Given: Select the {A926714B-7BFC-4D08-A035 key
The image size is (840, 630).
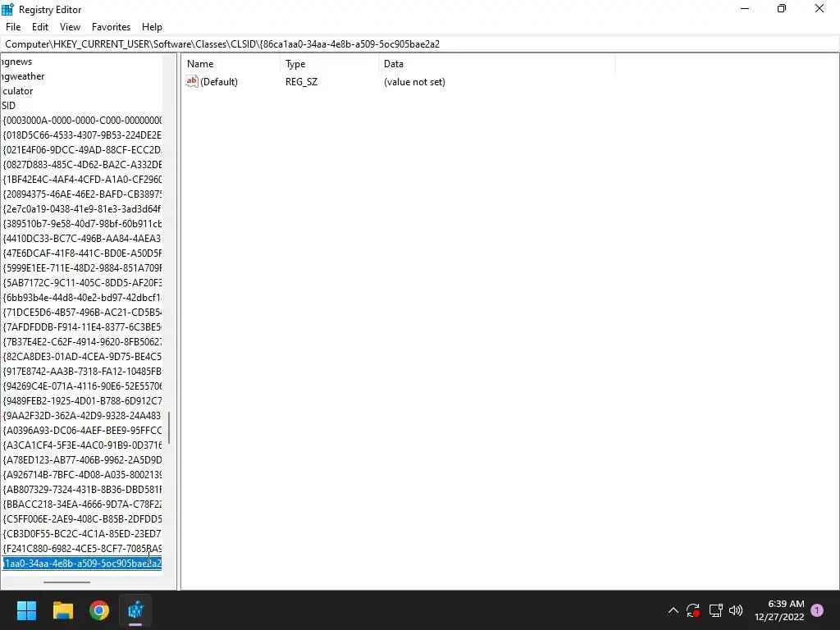Looking at the screenshot, I should pyautogui.click(x=82, y=475).
